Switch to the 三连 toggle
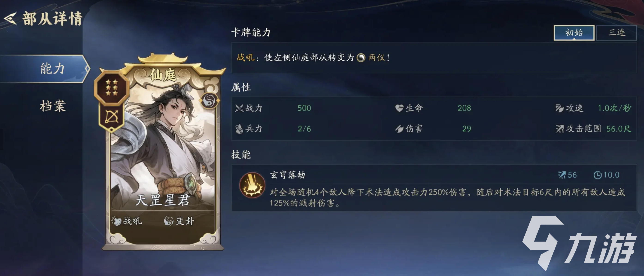This screenshot has width=644, height=276. [x=617, y=33]
